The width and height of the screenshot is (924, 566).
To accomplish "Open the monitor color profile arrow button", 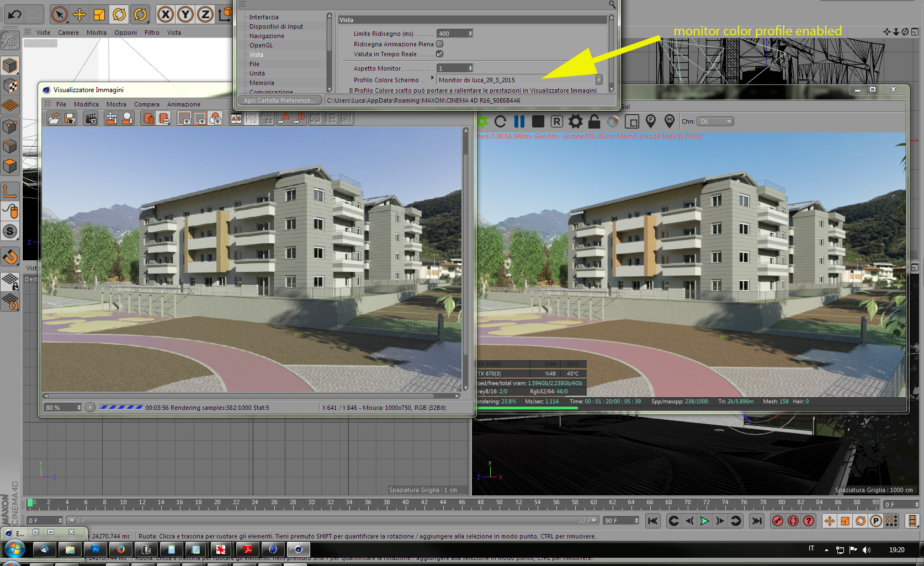I will click(599, 80).
